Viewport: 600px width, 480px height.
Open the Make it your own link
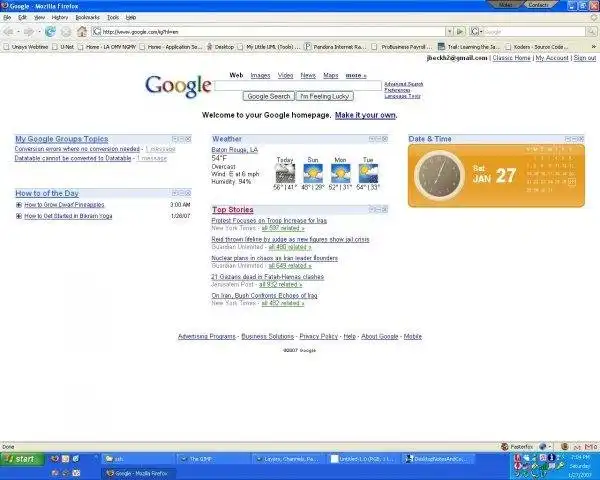(365, 115)
